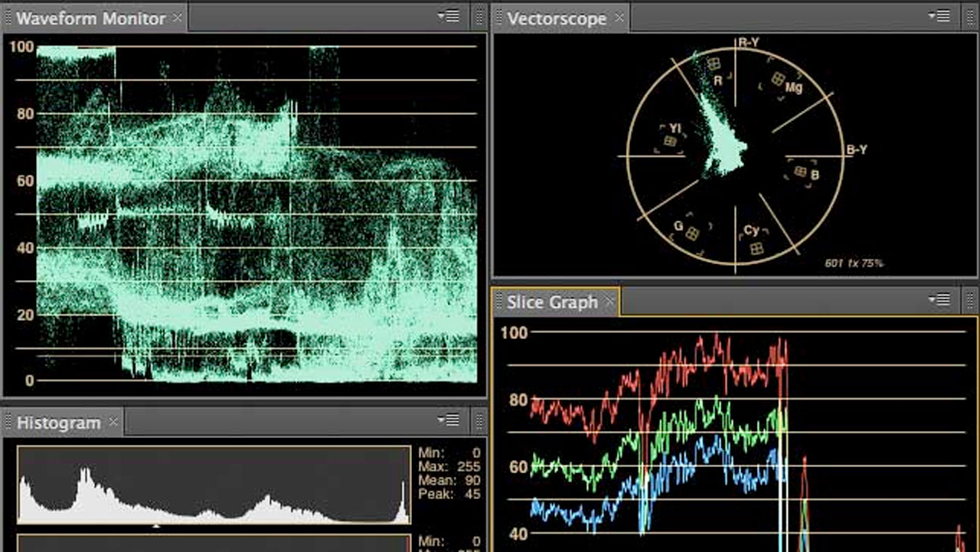This screenshot has height=552, width=980.
Task: Click the Slice Graph panel right-edge grip
Action: pyautogui.click(x=972, y=299)
